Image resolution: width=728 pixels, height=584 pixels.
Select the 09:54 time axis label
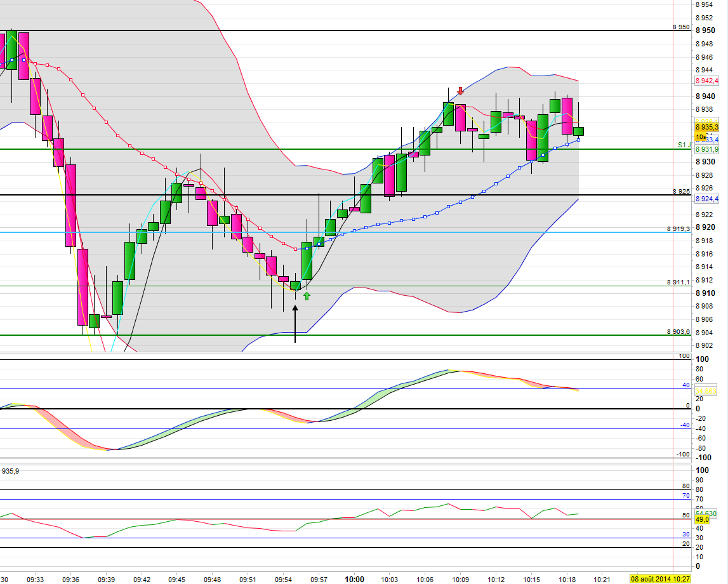coord(283,580)
